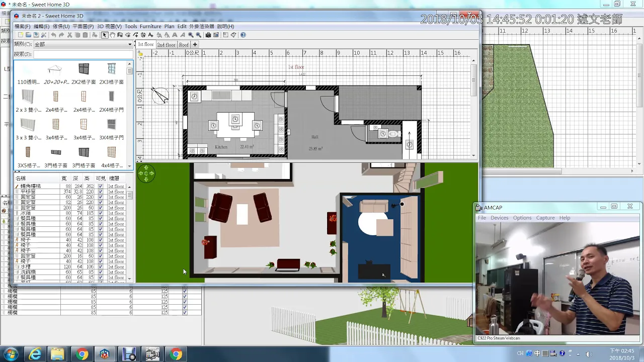
Task: Click the compass rose in the plan
Action: [160, 95]
